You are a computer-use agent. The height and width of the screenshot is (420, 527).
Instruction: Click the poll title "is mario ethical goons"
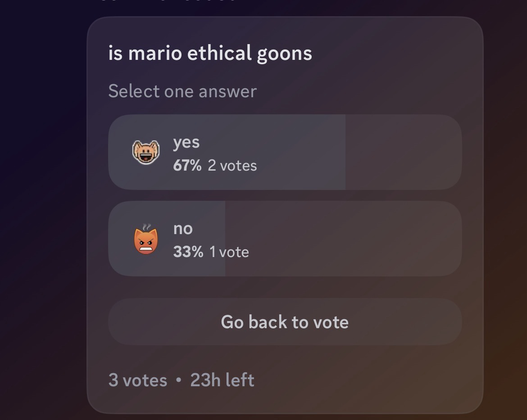(x=210, y=54)
